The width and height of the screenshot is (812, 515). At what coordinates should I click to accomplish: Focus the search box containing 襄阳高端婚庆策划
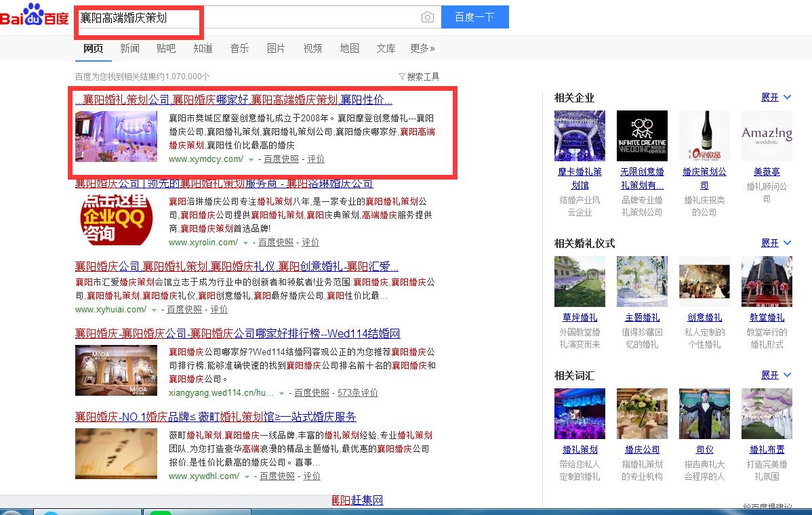point(258,17)
